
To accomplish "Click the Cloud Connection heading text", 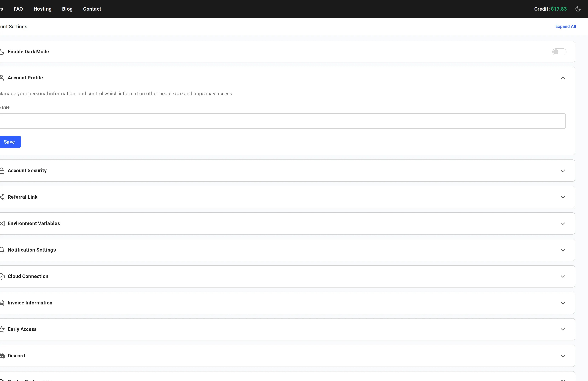I will click(x=28, y=276).
